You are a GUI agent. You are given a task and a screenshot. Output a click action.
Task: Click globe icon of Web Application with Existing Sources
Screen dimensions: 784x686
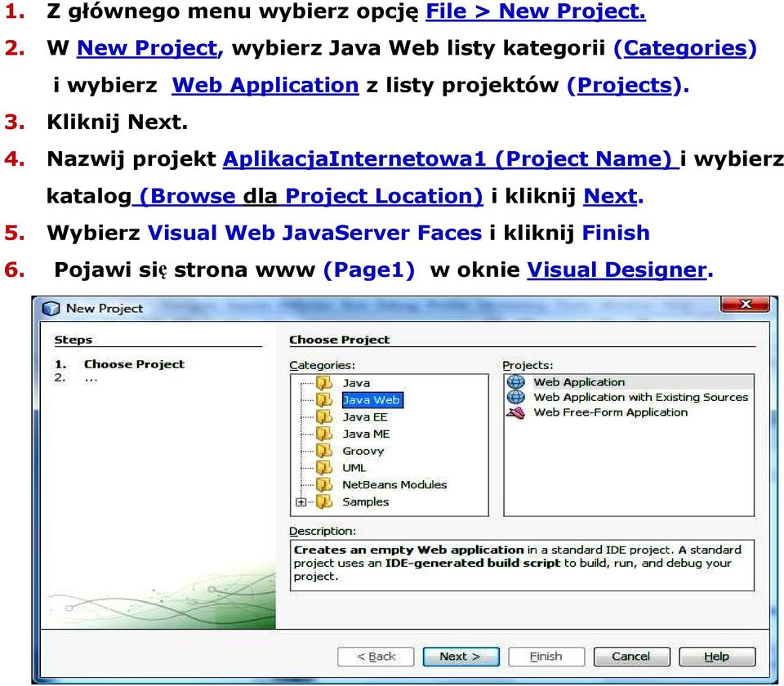click(x=516, y=397)
